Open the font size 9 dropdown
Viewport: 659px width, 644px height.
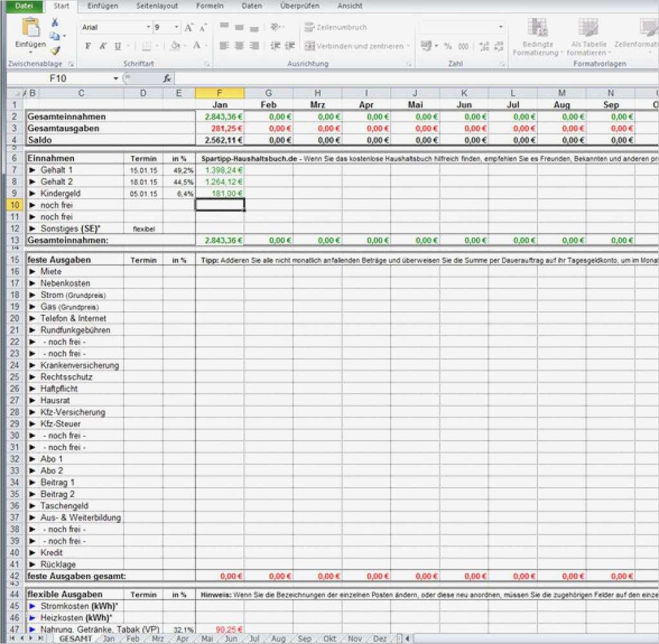tap(176, 28)
